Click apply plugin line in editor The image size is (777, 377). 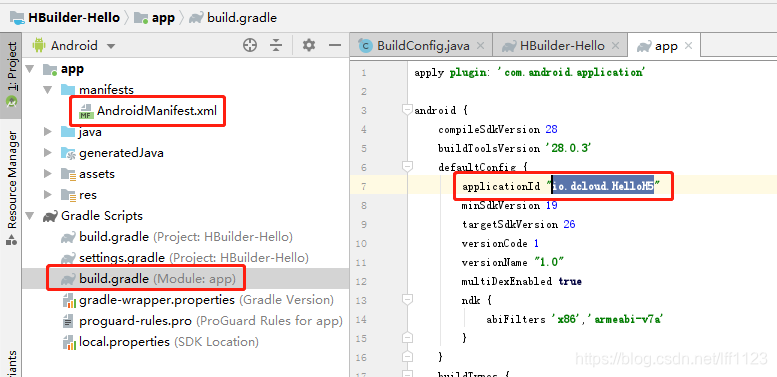529,72
